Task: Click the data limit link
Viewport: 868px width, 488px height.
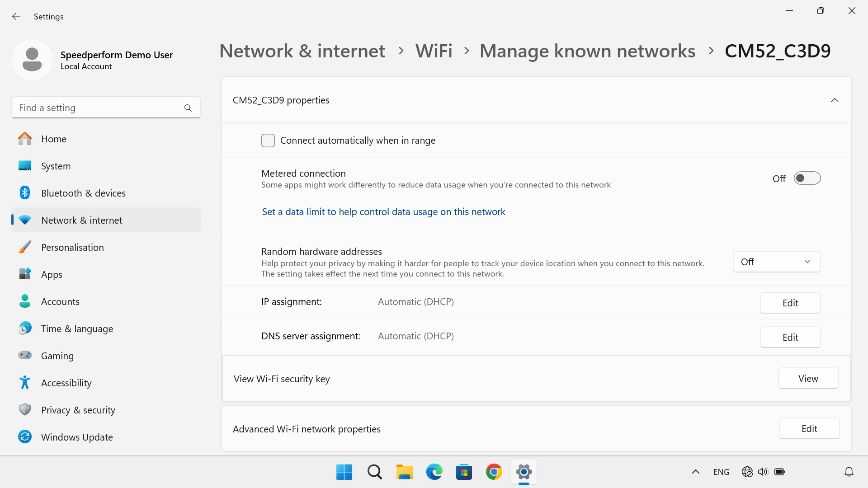Action: pos(383,212)
